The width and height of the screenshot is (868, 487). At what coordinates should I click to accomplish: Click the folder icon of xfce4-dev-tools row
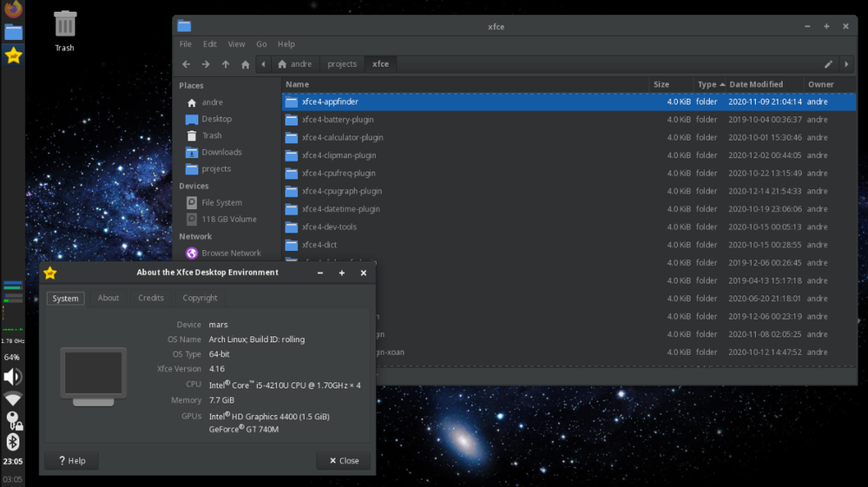click(x=291, y=227)
